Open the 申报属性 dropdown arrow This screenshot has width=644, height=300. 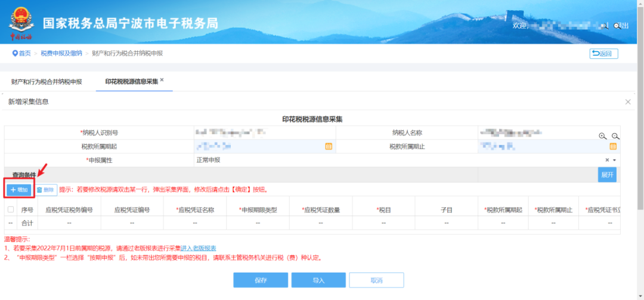(614, 160)
